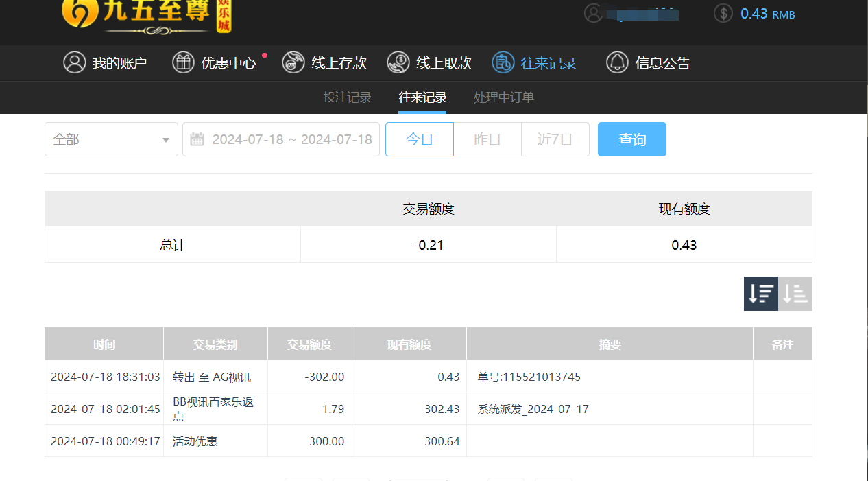Click the 查询 search button
This screenshot has height=481, width=868.
pos(631,139)
